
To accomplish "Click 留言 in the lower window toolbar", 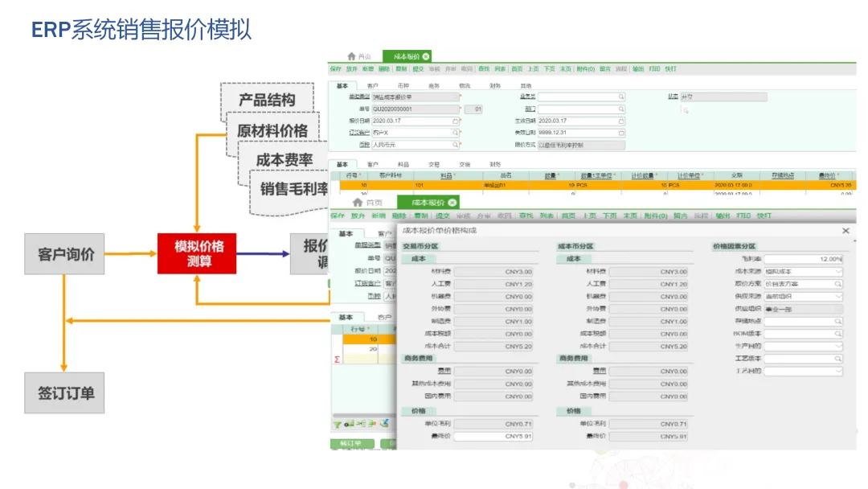I will (x=681, y=216).
